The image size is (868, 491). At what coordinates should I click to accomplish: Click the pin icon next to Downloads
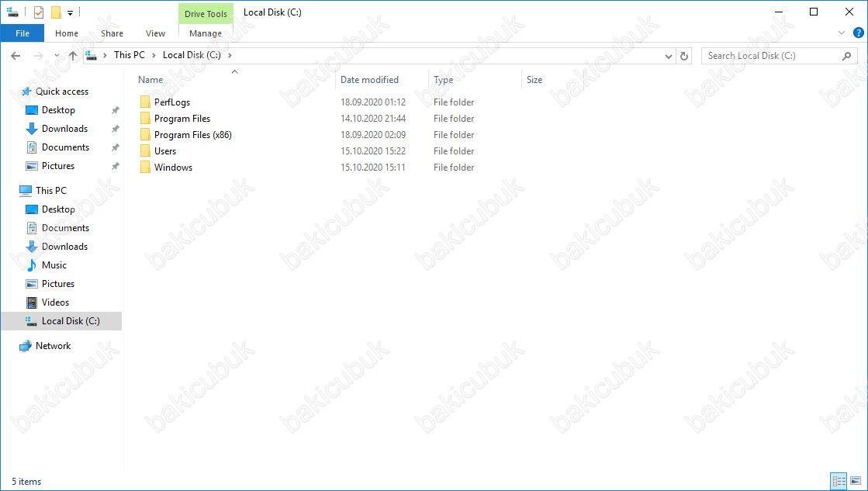[115, 129]
